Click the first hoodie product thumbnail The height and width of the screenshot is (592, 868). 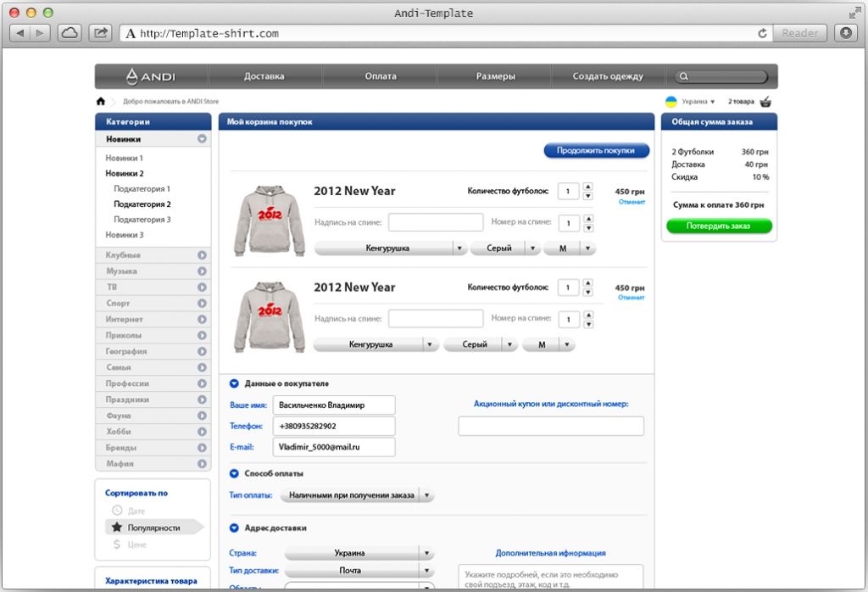[270, 221]
